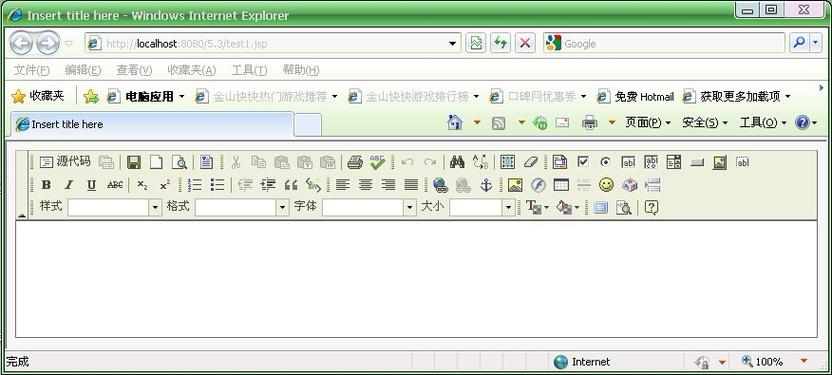The width and height of the screenshot is (832, 375).
Task: Increase indent in editor
Action: 268,185
